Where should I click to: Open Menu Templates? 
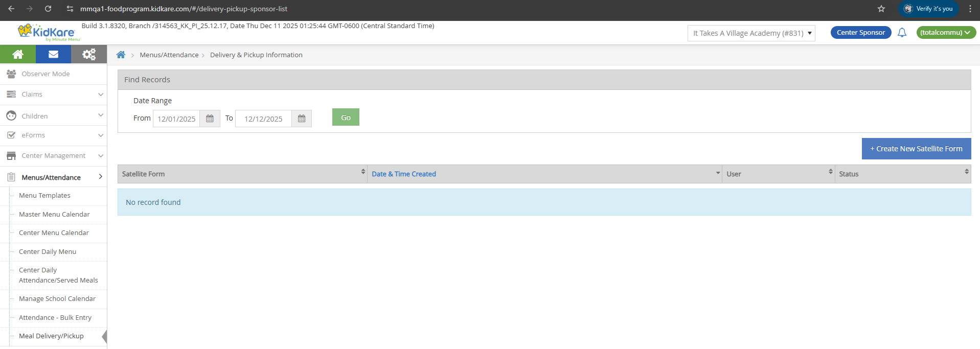pyautogui.click(x=44, y=196)
